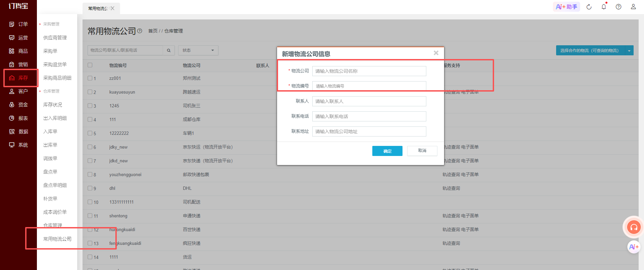The width and height of the screenshot is (644, 270).
Task: Close the 新增物流公司信息 dialog
Action: point(436,53)
